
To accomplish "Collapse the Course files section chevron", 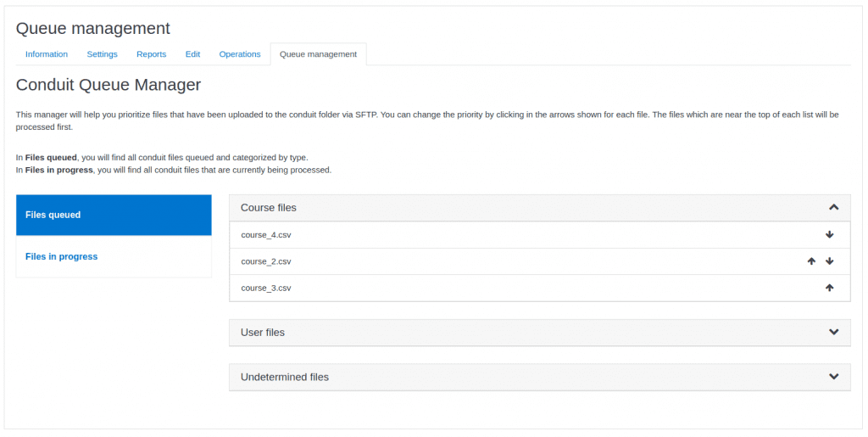I will (833, 207).
